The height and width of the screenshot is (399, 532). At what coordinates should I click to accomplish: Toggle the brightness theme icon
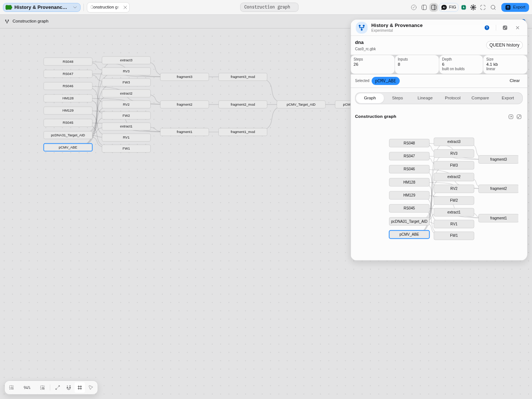(x=473, y=7)
